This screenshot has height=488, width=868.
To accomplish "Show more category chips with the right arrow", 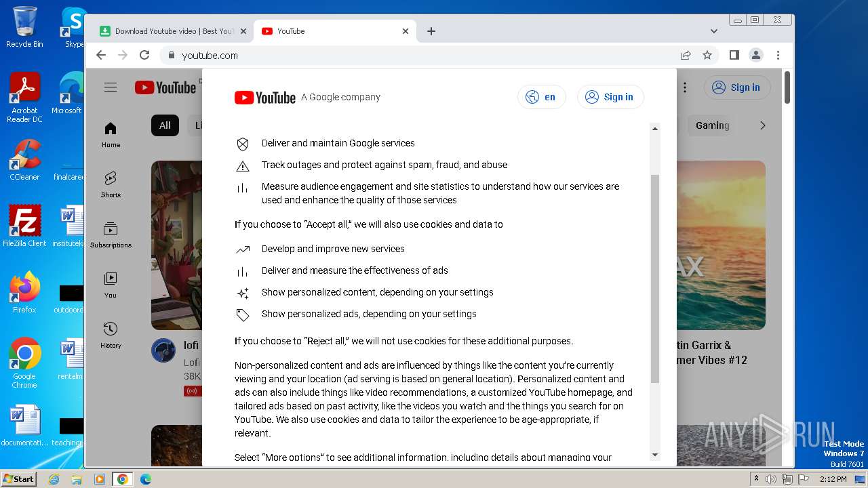I will point(763,125).
